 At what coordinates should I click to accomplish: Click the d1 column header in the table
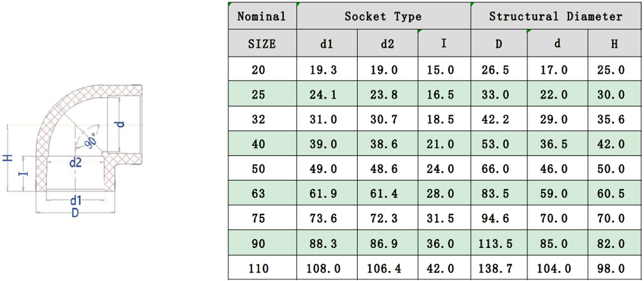point(326,44)
